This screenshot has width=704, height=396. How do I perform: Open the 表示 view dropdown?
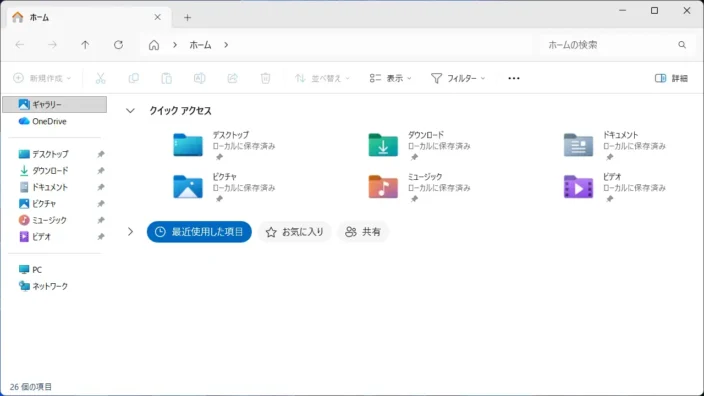click(x=390, y=78)
